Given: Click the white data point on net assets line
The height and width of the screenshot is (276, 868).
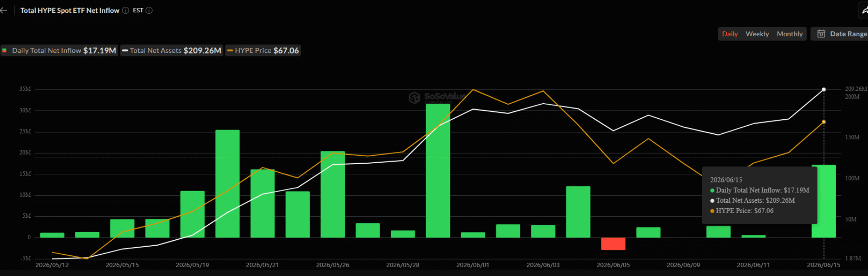Looking at the screenshot, I should (824, 89).
